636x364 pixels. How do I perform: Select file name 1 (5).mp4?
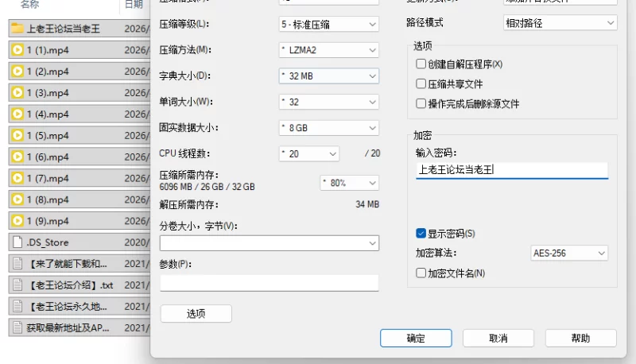(x=48, y=136)
